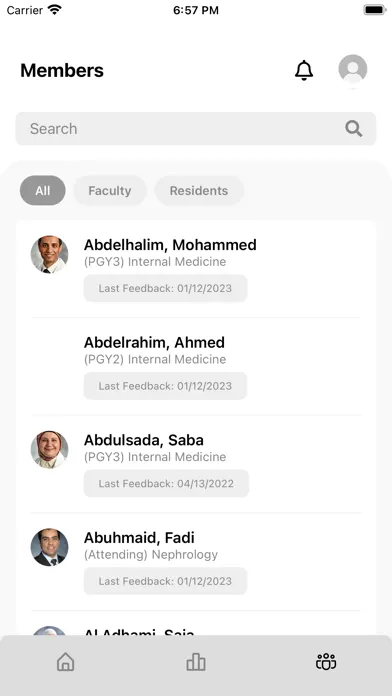The image size is (392, 696).
Task: Open Abdelhalim, Mohammed member entry
Action: (196, 269)
